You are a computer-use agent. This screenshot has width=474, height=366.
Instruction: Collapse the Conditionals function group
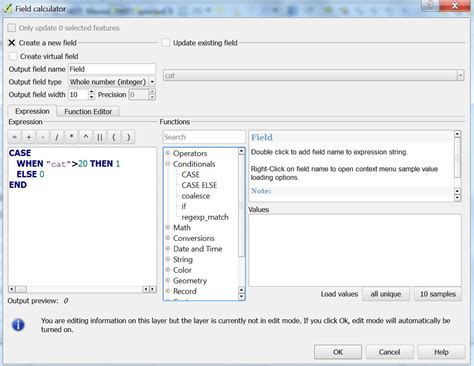point(168,164)
